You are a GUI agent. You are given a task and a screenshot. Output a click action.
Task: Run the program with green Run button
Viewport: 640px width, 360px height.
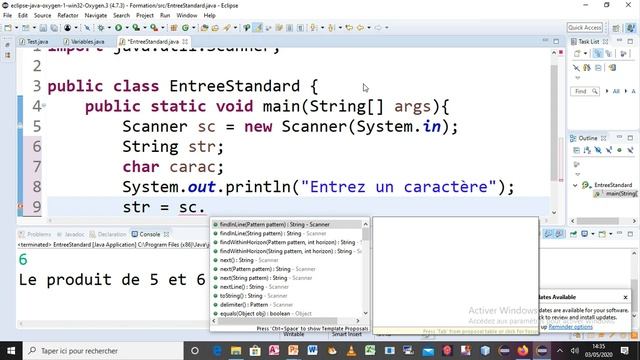(x=118, y=28)
